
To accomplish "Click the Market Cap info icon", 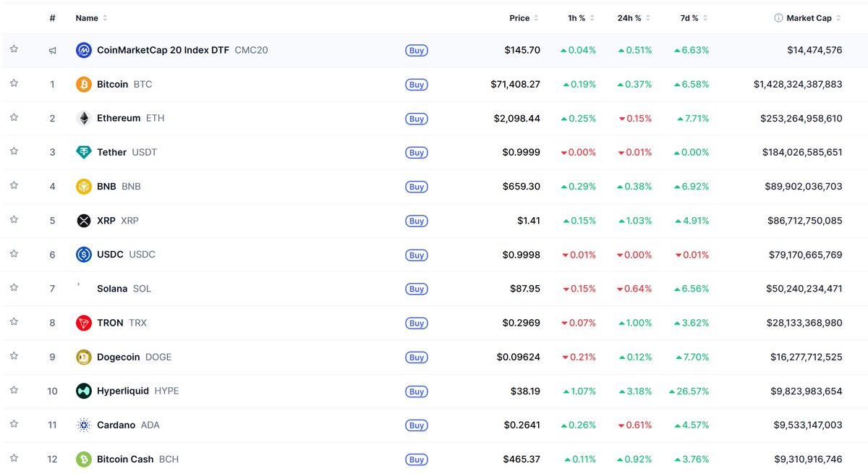I will [779, 18].
